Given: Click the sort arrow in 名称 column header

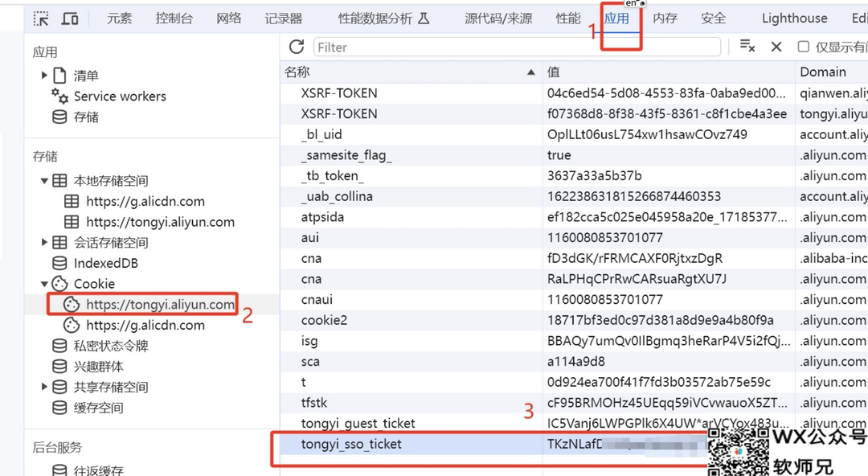Looking at the screenshot, I should pos(531,72).
